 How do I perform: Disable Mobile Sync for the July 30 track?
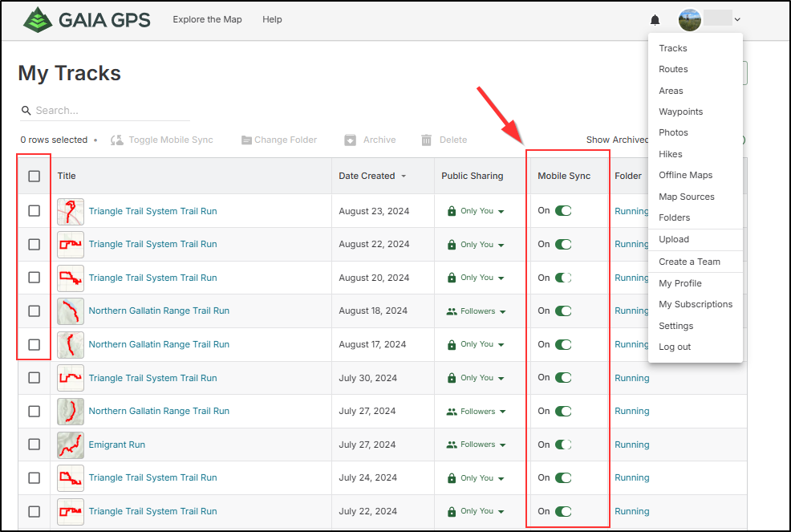click(563, 378)
